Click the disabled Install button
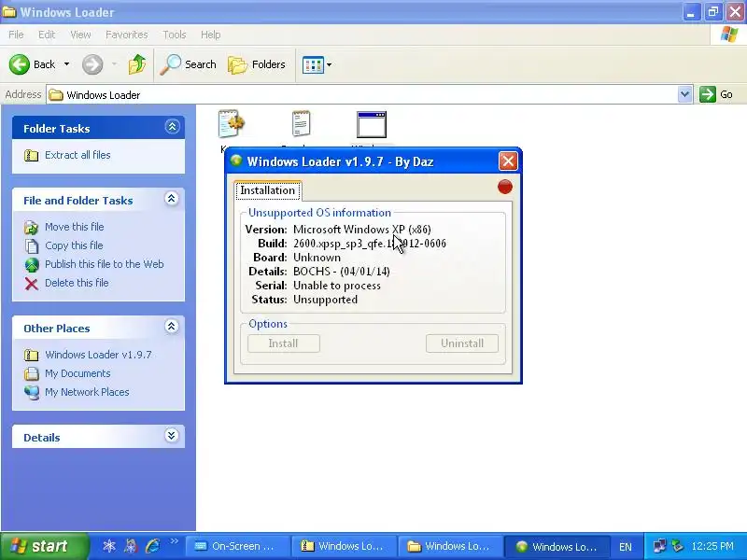Viewport: 747px width, 560px height. (x=284, y=343)
